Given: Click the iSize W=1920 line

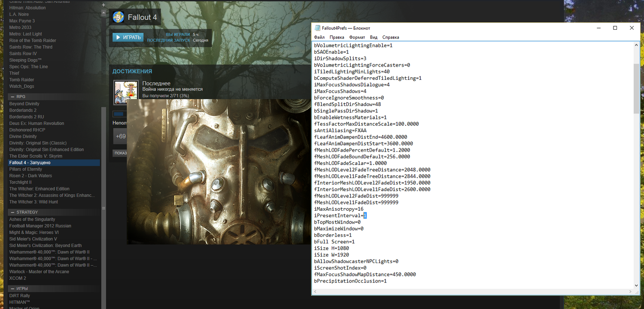Looking at the screenshot, I should 331,255.
